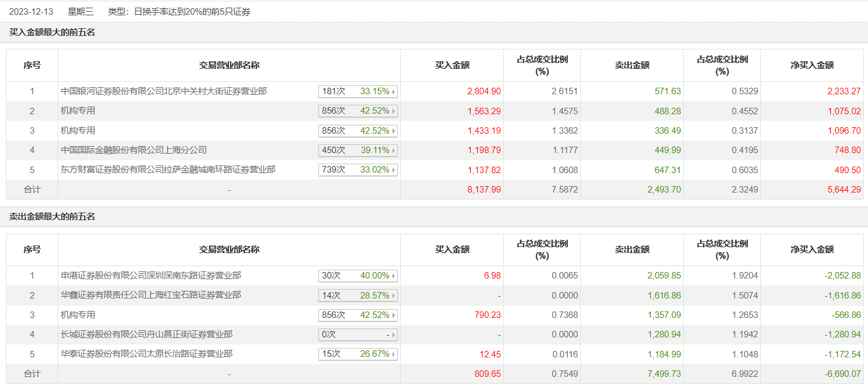Click the 2023-12-13 date text

point(31,11)
